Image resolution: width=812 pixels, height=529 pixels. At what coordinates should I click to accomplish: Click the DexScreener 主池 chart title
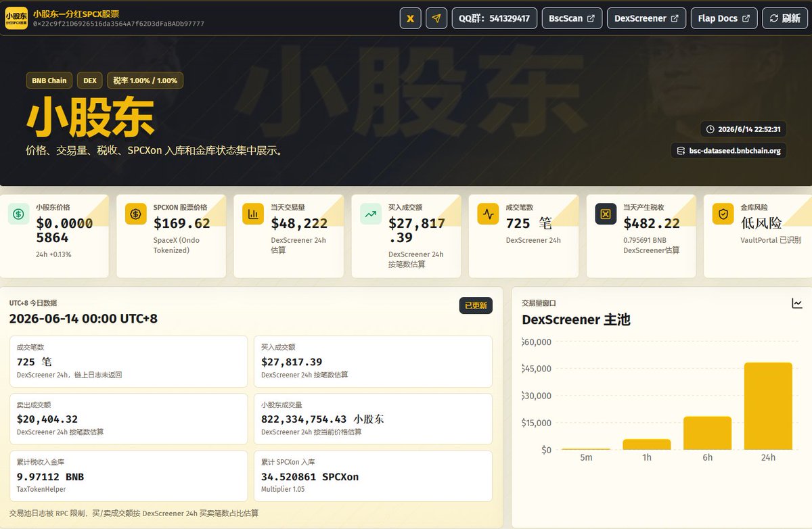[577, 320]
